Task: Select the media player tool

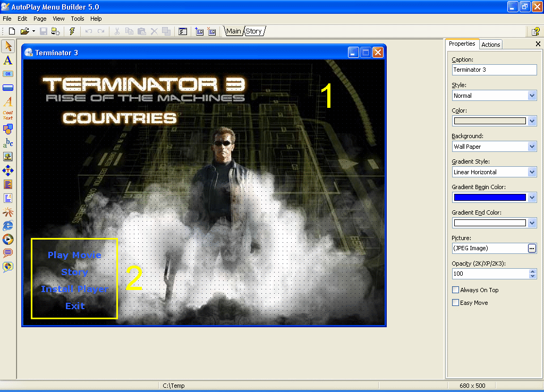Action: pos(8,240)
